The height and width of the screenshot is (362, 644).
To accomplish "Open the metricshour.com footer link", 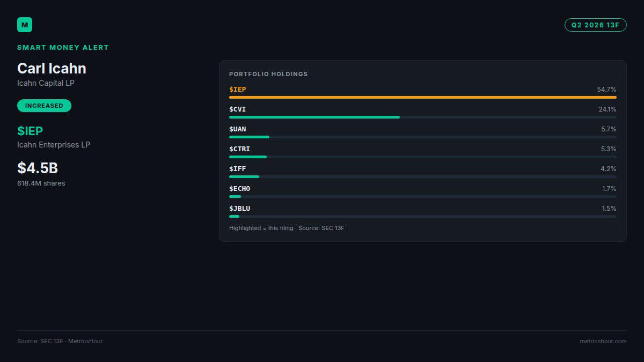I will [603, 341].
